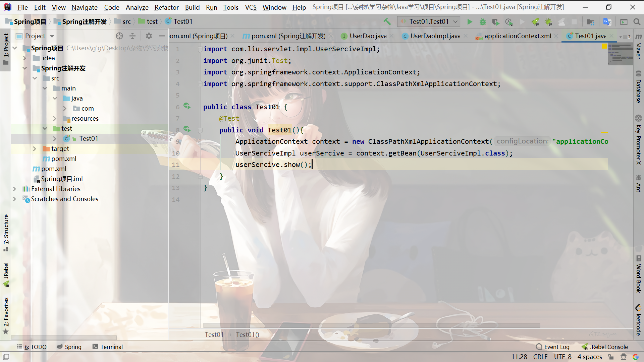The height and width of the screenshot is (362, 644).
Task: Open the Key Promoter X tool window
Action: (638, 140)
